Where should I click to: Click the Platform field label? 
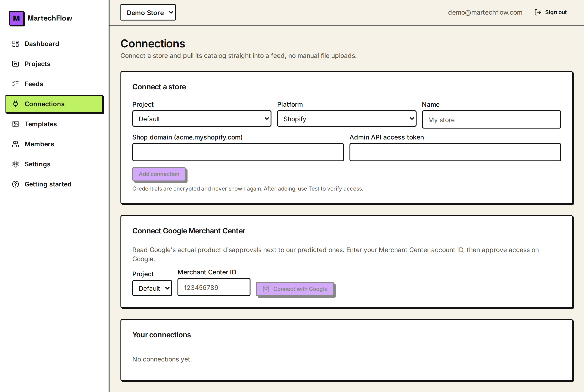(290, 105)
